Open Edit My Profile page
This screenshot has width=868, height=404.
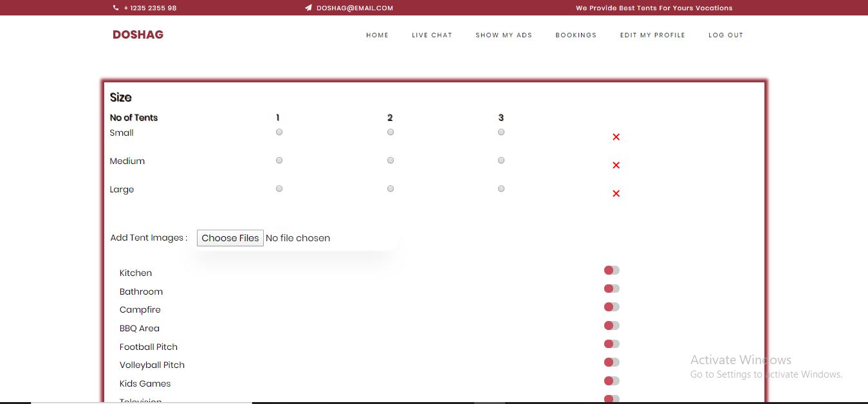(652, 35)
